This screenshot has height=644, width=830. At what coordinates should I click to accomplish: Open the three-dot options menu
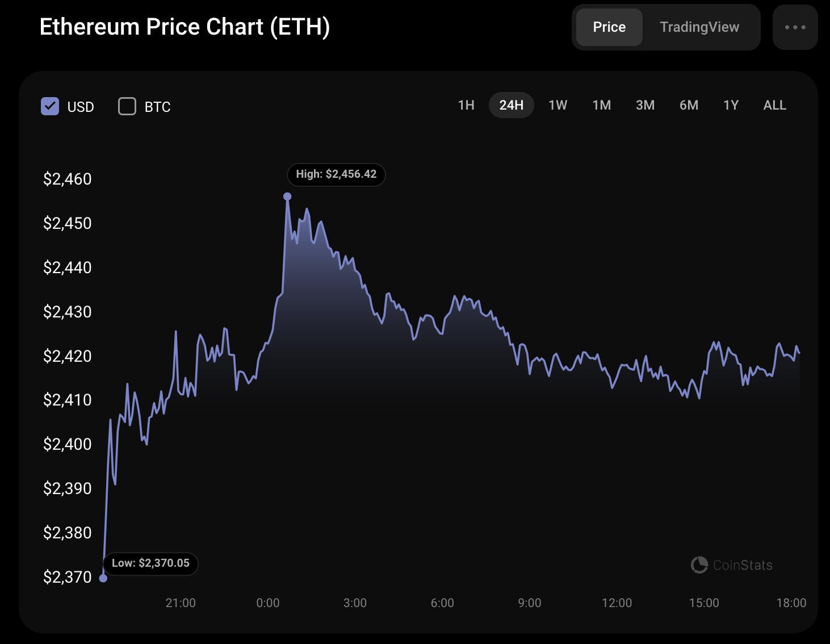[795, 27]
